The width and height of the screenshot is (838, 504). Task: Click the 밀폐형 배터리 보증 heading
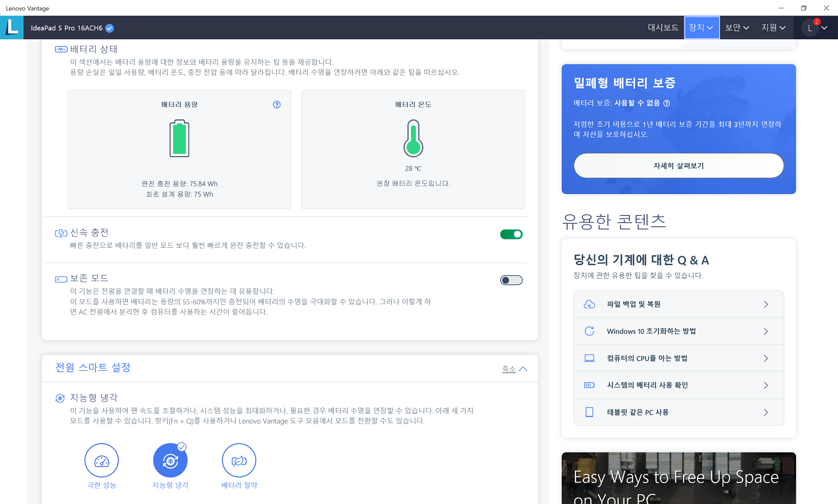tap(625, 83)
